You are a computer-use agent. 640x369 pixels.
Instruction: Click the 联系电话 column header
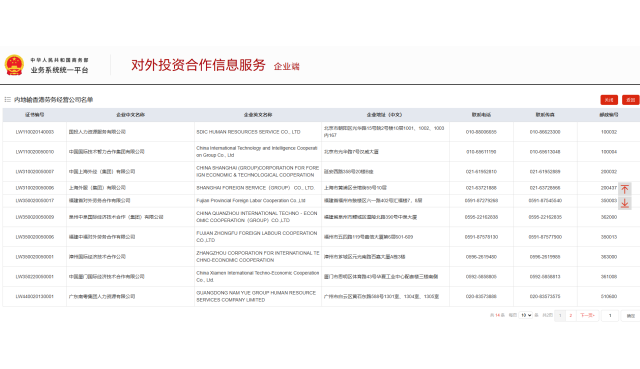pyautogui.click(x=481, y=115)
